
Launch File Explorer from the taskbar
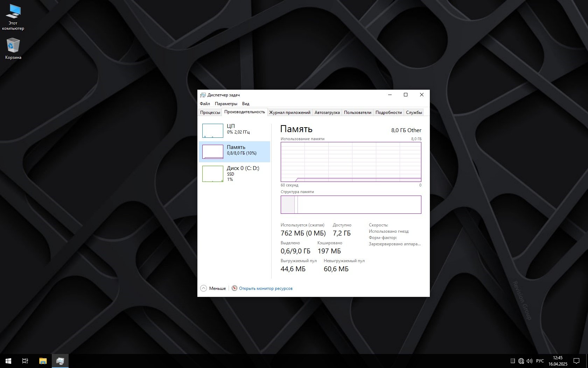tap(43, 361)
